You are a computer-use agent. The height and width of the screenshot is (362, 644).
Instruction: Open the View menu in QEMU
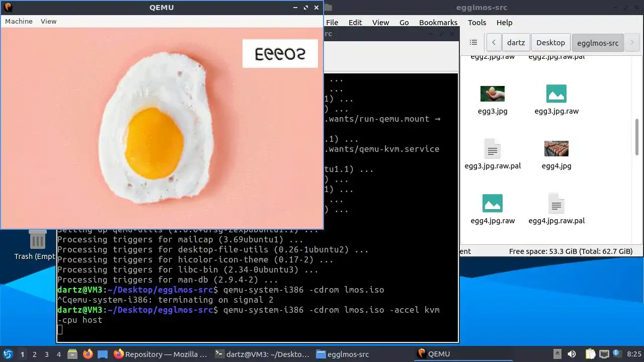(x=48, y=21)
